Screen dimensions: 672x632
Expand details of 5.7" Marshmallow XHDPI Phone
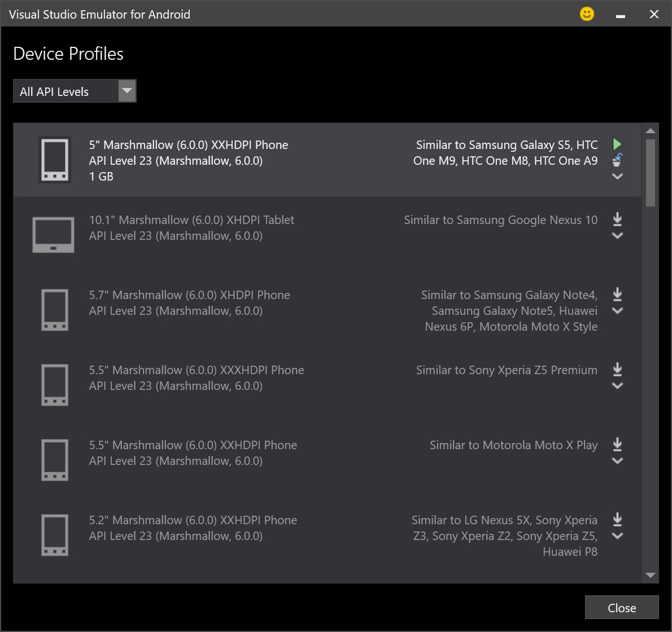click(617, 310)
